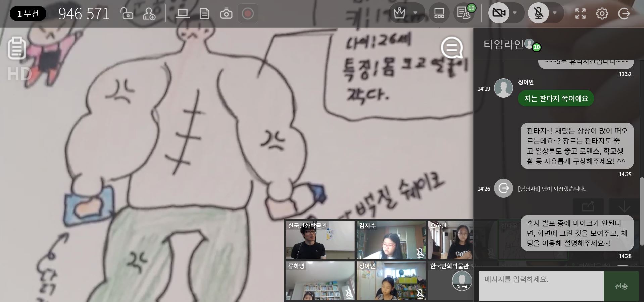Click the Guest avatar tile for 한국만화박물관
Screen dimensions: 644x302
[462, 281]
